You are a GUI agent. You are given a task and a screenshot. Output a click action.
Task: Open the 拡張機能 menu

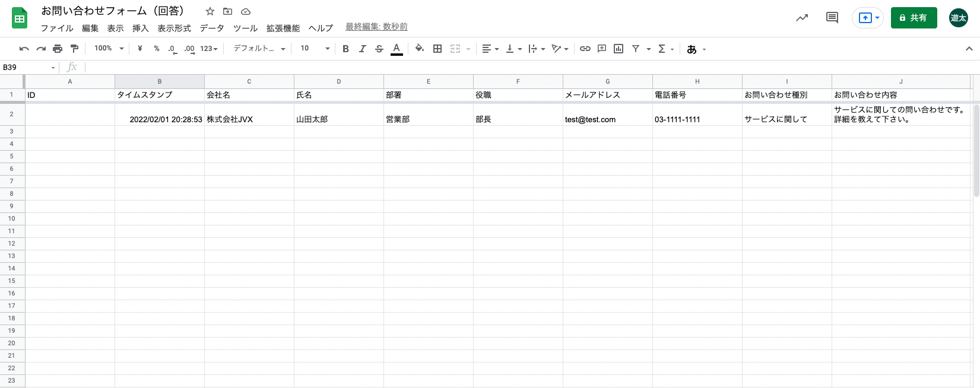(283, 28)
